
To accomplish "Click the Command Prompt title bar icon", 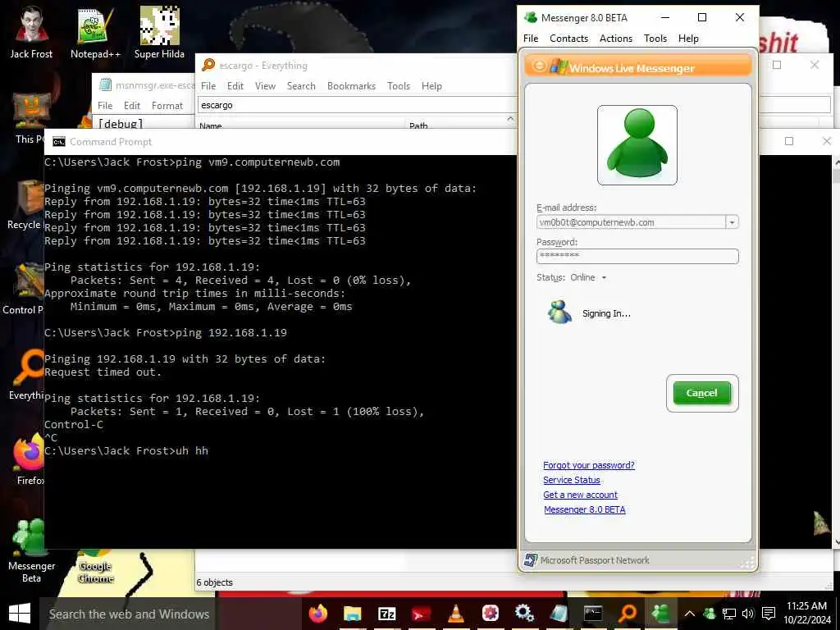I will tap(59, 141).
